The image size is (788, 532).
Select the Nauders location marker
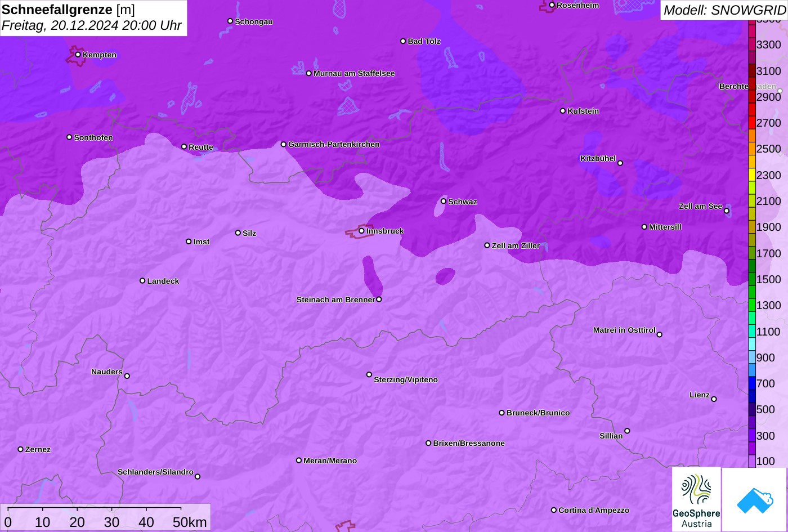tap(127, 376)
